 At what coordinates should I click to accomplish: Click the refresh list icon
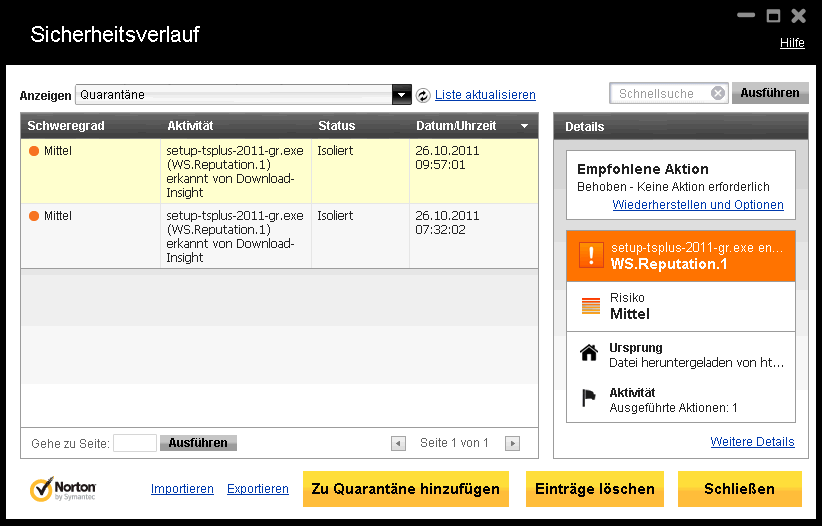(x=423, y=95)
